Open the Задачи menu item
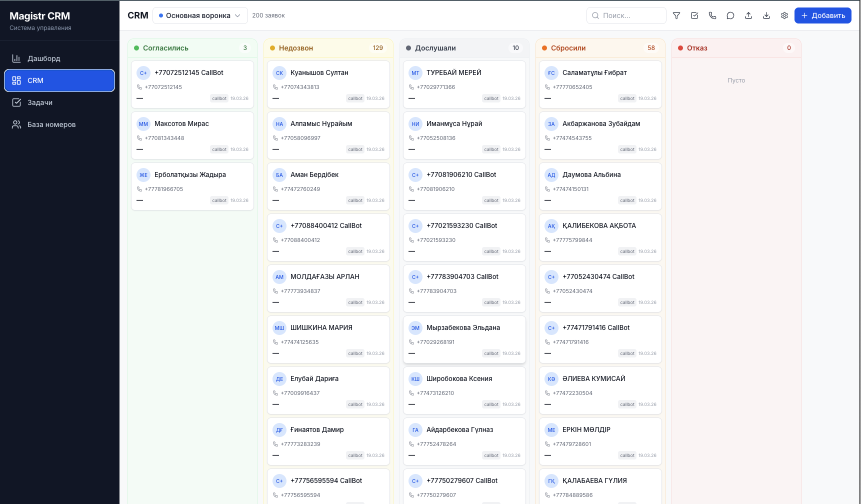 pos(59,102)
